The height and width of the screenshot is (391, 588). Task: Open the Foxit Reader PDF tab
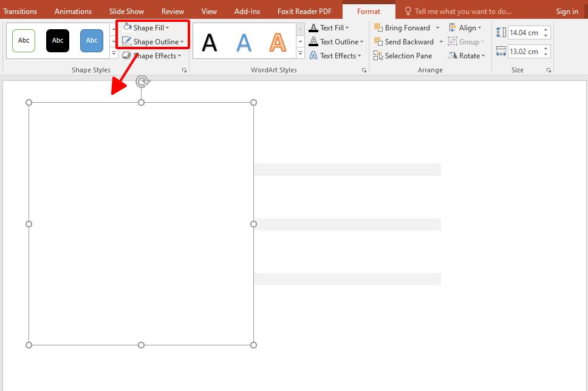pos(304,11)
